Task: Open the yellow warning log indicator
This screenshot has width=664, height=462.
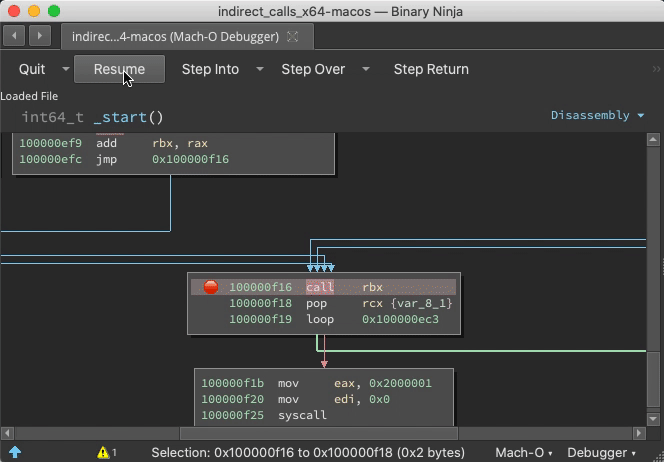Action: 106,452
